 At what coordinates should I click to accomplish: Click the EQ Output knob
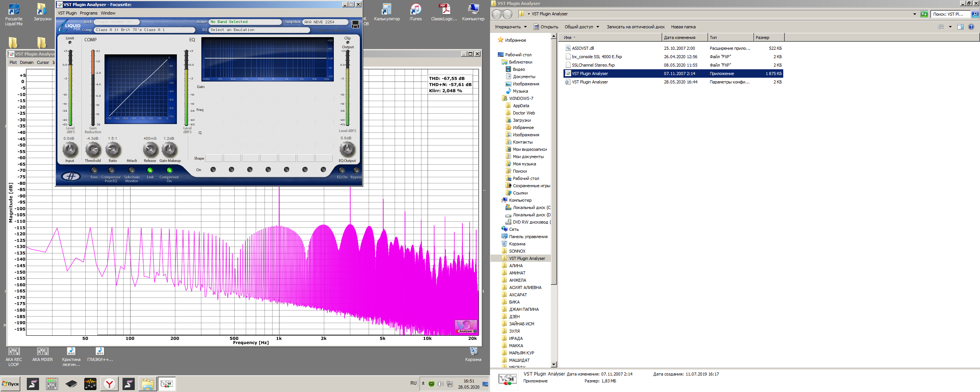click(x=347, y=149)
